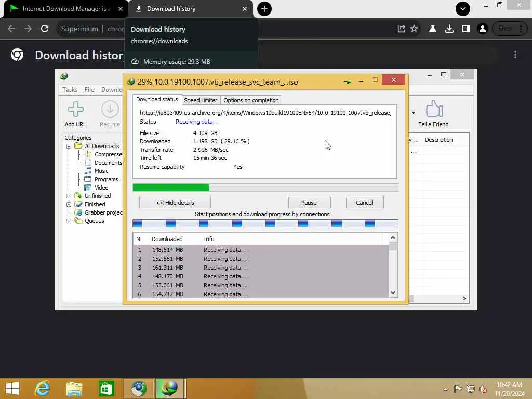Pause the current download
This screenshot has width=532, height=399.
pyautogui.click(x=309, y=203)
